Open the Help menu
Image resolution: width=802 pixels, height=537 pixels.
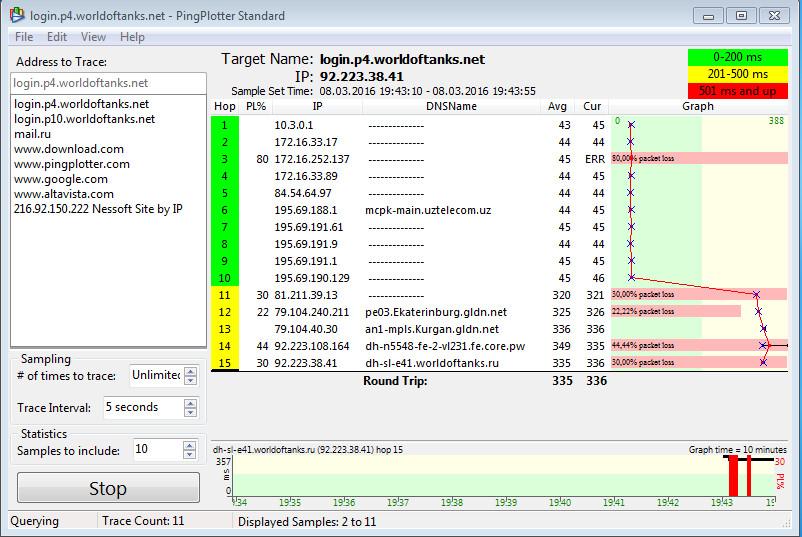pyautogui.click(x=132, y=37)
